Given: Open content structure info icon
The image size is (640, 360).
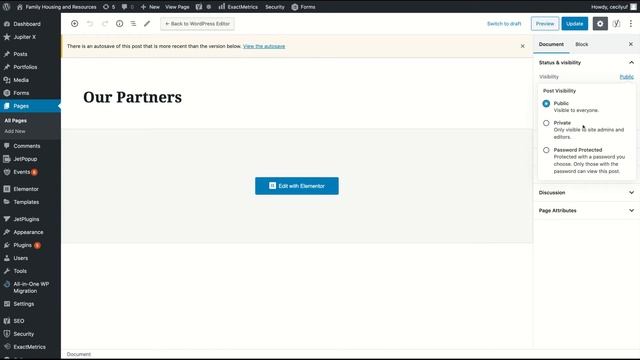Looking at the screenshot, I should point(120,24).
